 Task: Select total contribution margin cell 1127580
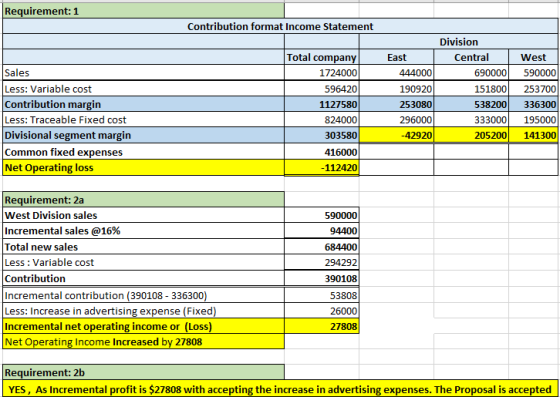322,104
